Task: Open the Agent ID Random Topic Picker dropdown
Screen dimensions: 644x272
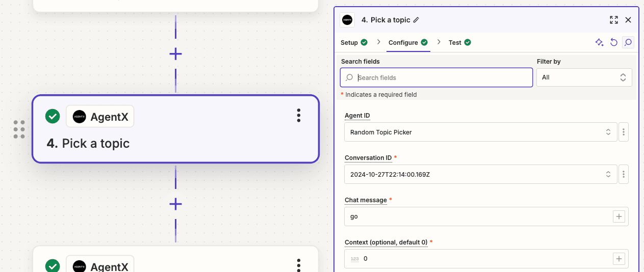Action: click(481, 132)
